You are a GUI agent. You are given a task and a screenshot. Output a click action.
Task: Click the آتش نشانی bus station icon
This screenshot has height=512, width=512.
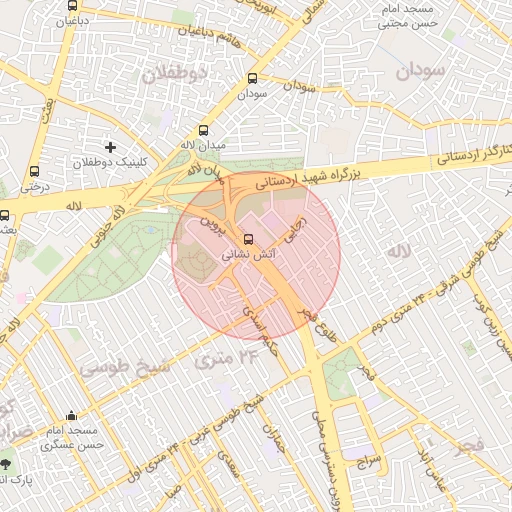[248, 239]
